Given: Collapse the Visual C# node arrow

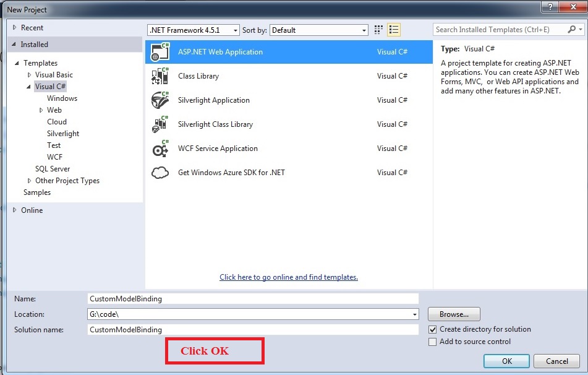Looking at the screenshot, I should (29, 87).
